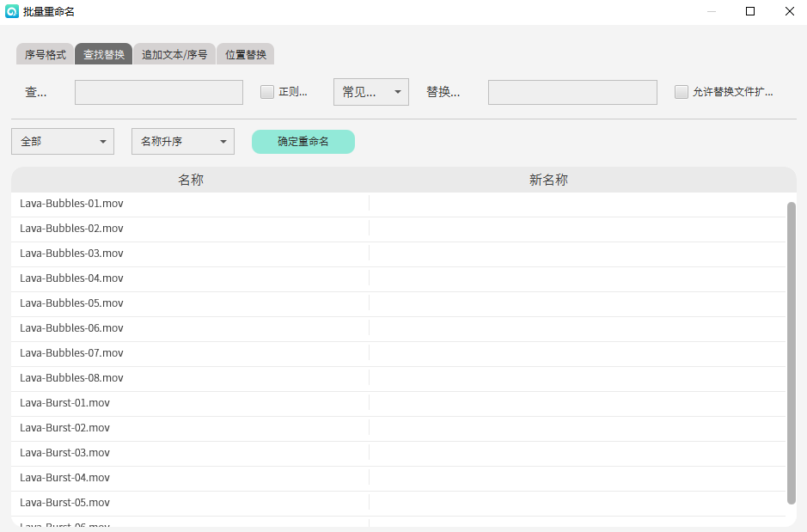Expand the 全部 filter dropdown
Viewport: 807px width, 532px height.
(x=63, y=142)
